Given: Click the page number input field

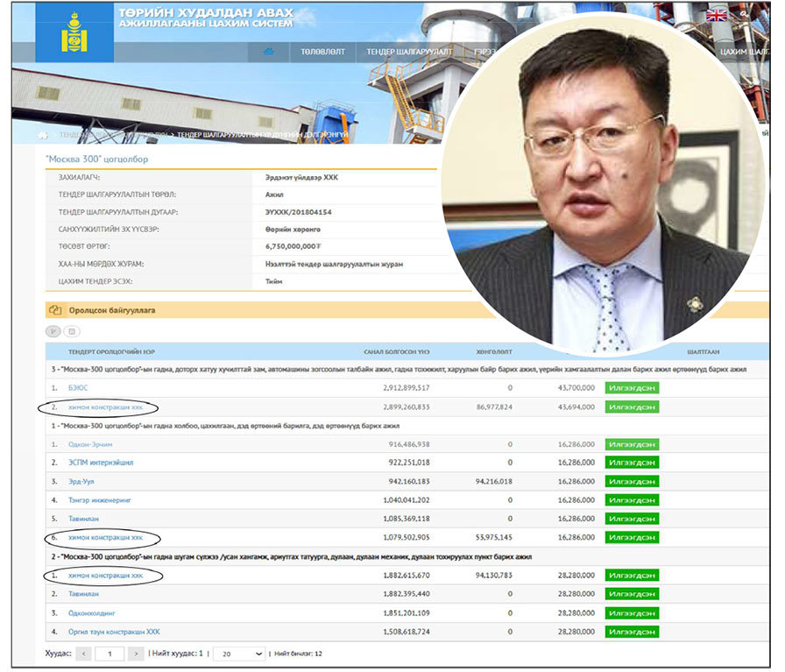Looking at the screenshot, I should point(110,654).
